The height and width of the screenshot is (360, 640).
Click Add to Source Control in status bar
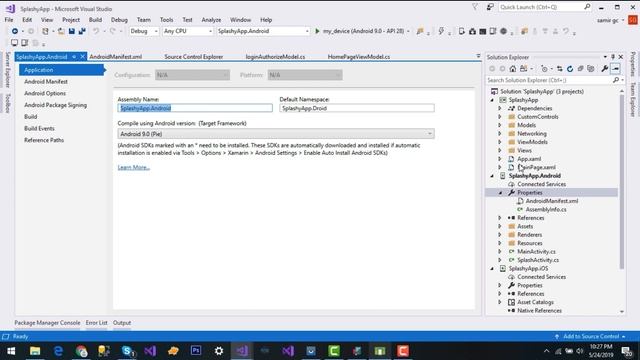click(591, 336)
